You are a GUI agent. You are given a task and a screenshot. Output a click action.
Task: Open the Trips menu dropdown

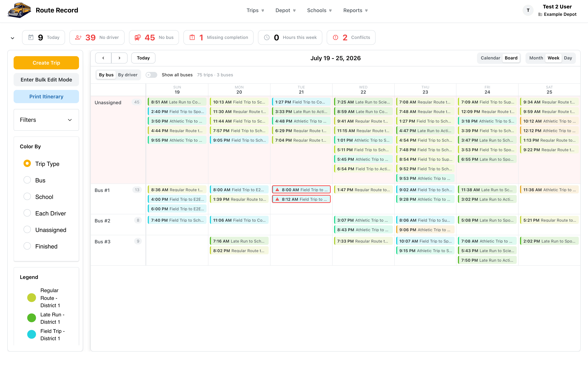(x=255, y=10)
